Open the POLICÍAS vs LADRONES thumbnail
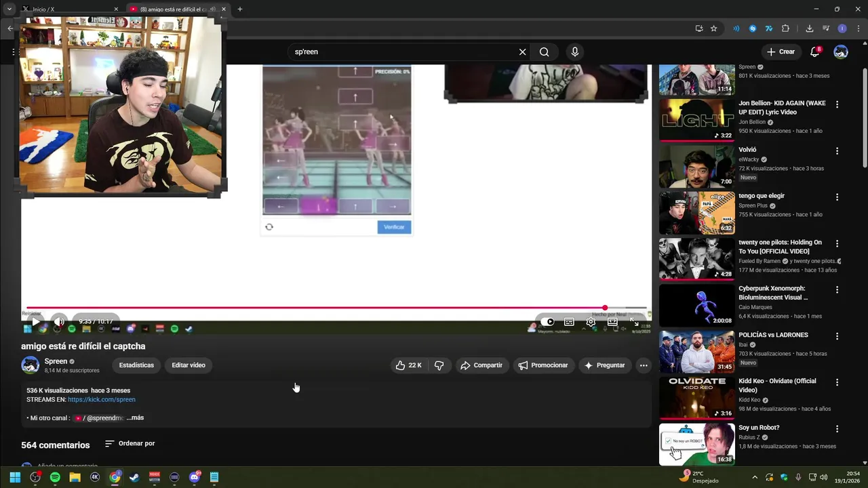The height and width of the screenshot is (488, 868). point(696,351)
